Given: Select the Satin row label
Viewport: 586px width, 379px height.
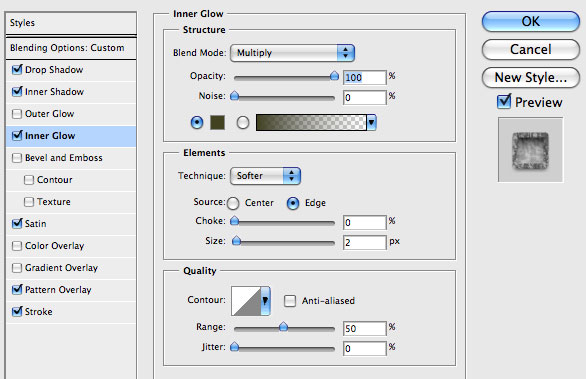Looking at the screenshot, I should tap(36, 224).
